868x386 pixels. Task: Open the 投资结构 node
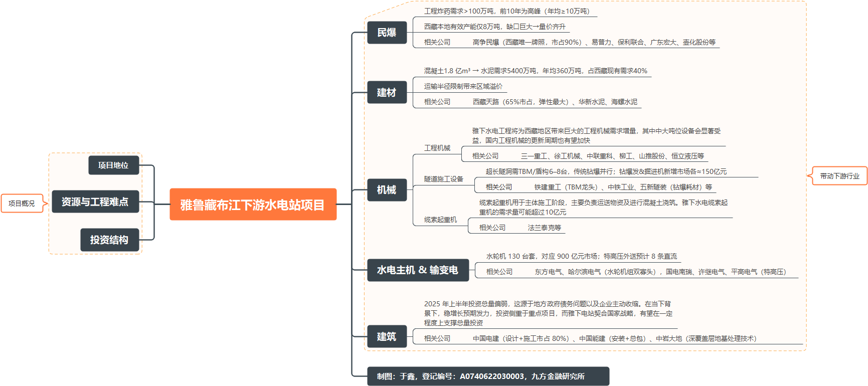pos(109,240)
